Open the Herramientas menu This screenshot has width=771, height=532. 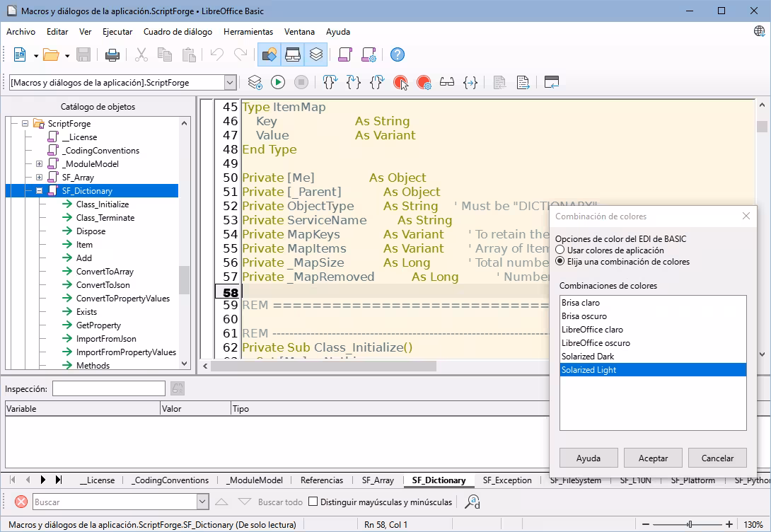click(248, 31)
